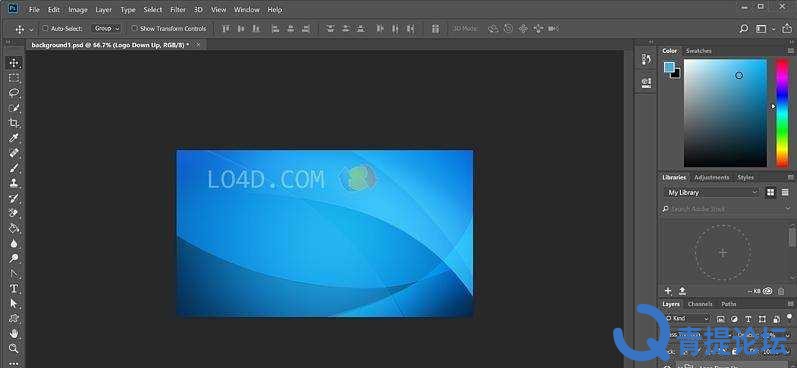
Task: Click Align Left Edges in options bar
Action: pyautogui.click(x=275, y=29)
